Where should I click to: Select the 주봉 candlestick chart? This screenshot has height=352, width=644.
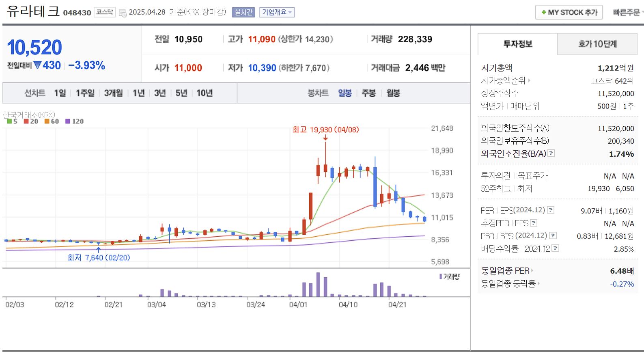pos(369,93)
